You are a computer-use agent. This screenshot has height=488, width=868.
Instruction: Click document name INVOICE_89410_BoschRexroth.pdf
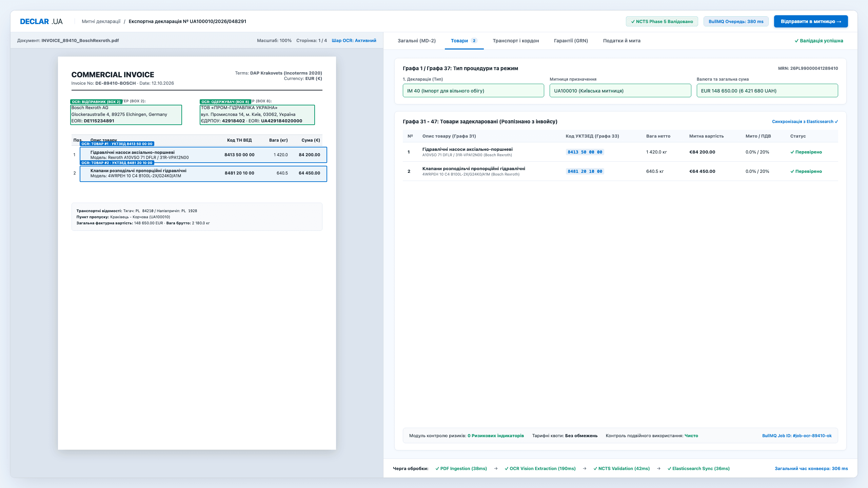pos(80,41)
